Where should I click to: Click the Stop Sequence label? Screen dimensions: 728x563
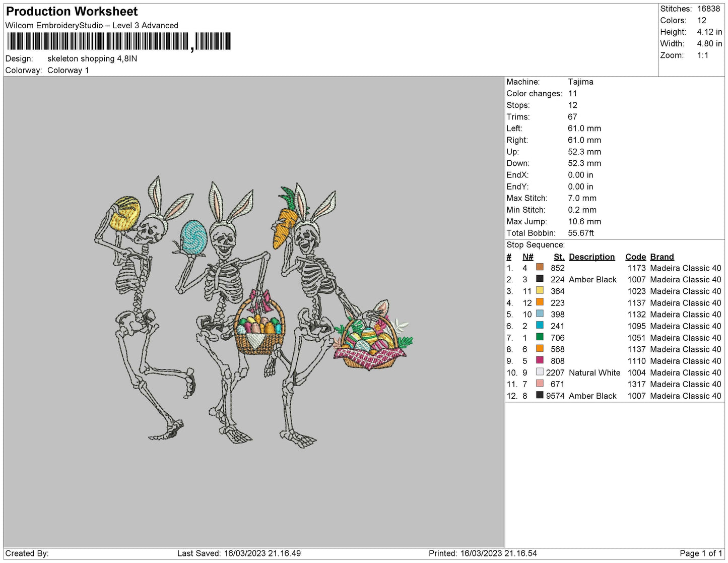[x=536, y=245]
